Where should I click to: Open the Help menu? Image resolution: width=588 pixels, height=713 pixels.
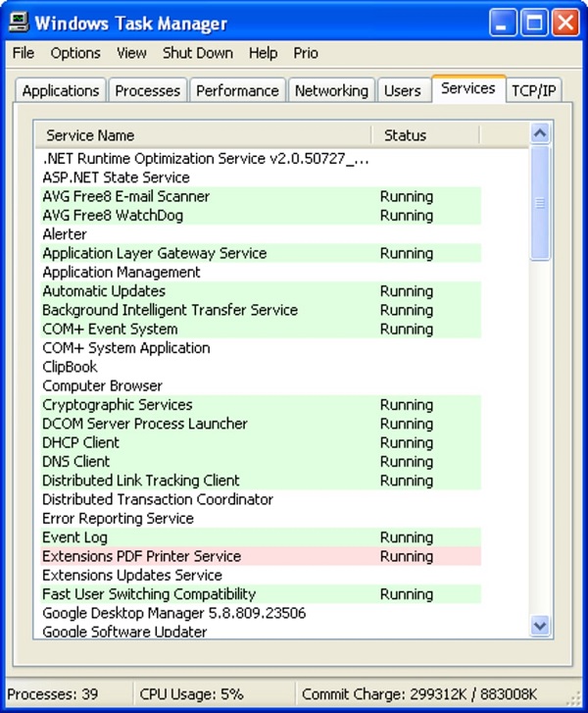tap(263, 53)
